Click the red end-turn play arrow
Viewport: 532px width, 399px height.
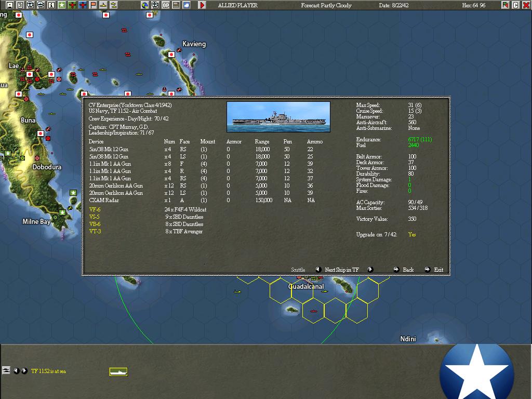coord(202,5)
